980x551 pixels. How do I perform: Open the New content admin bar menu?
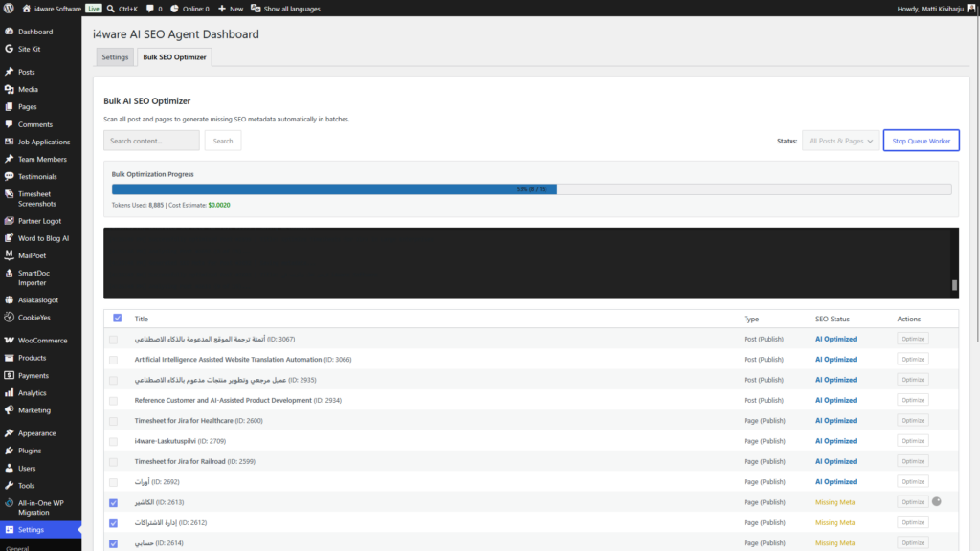pos(231,9)
